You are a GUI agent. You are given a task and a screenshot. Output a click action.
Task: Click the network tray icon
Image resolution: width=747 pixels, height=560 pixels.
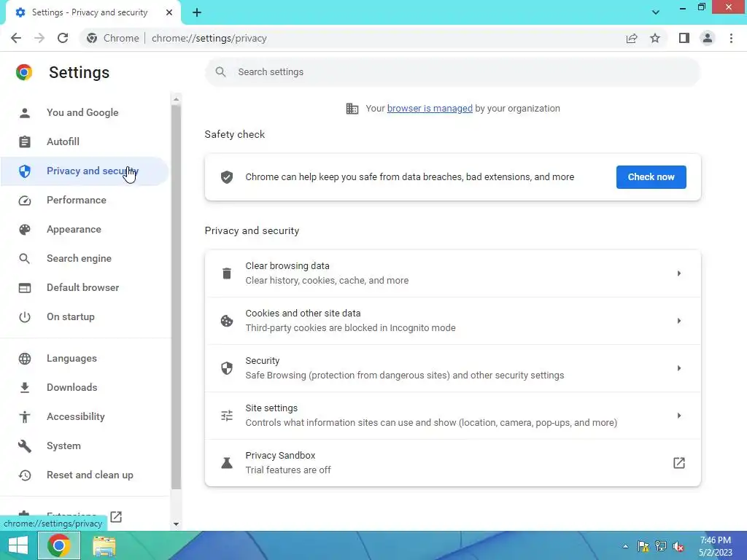(x=661, y=546)
